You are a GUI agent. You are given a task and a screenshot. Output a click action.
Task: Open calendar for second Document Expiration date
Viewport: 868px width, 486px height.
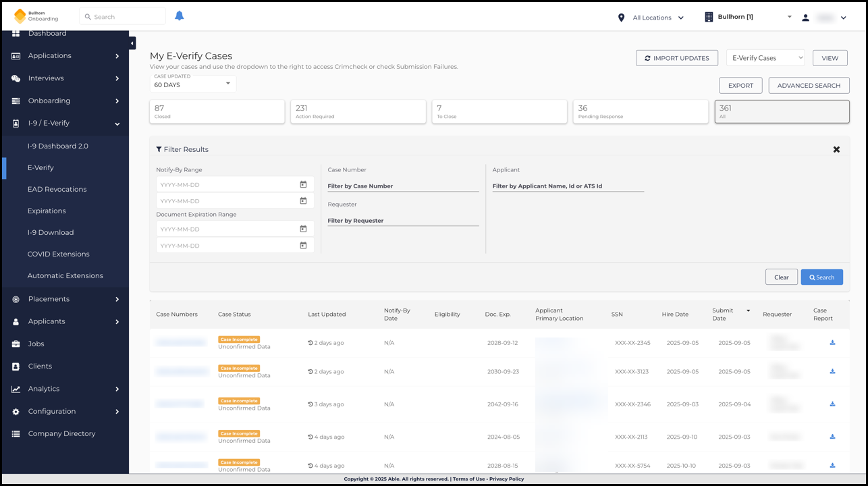[x=303, y=246]
